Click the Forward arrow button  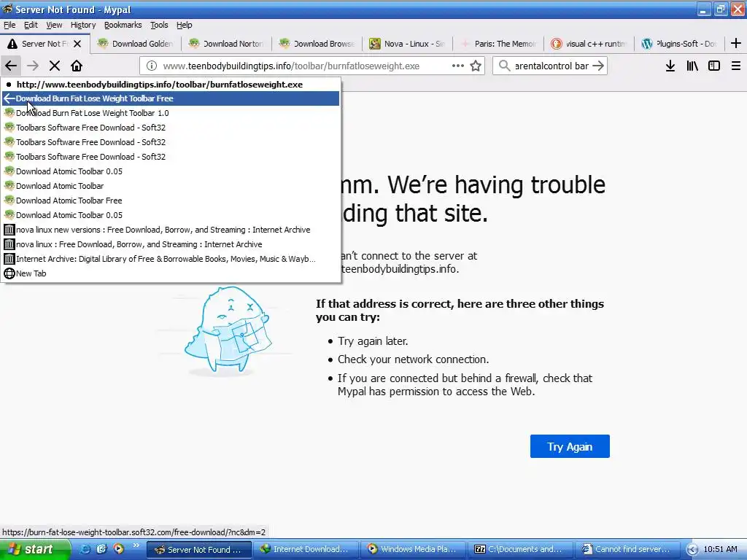33,66
